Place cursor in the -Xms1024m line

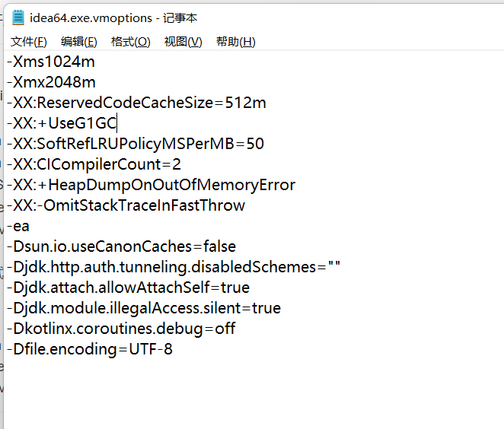pyautogui.click(x=50, y=62)
